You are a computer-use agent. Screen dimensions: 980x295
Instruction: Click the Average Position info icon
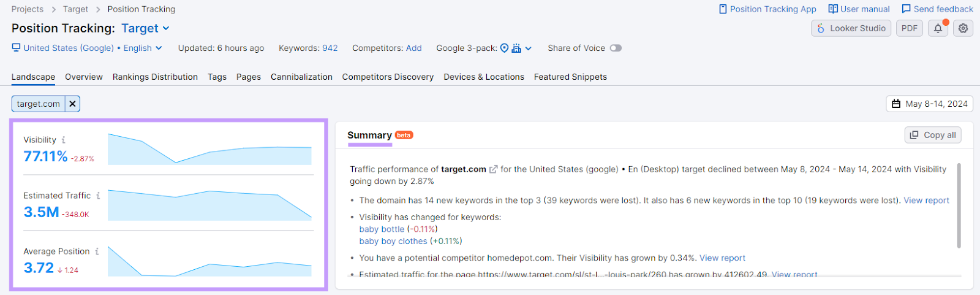[97, 251]
